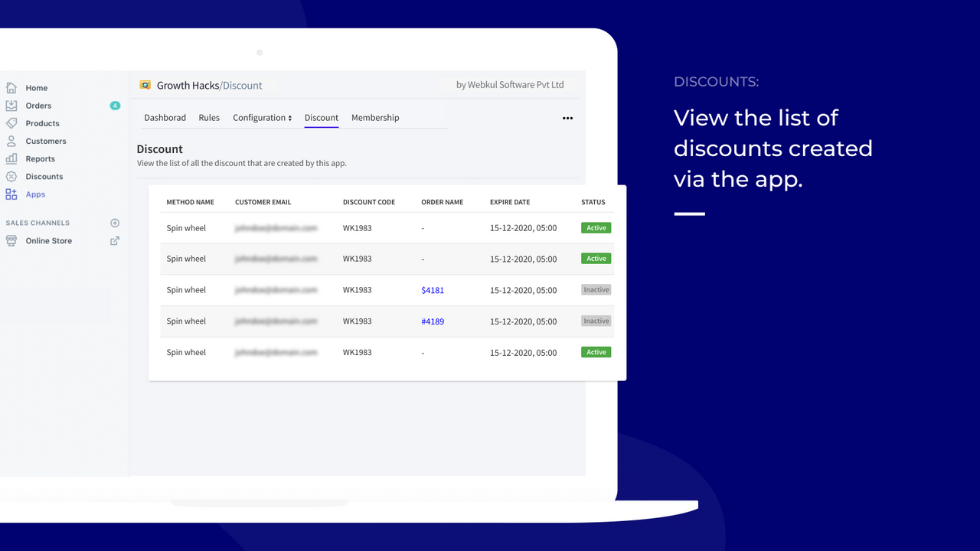Click the Expire Date column header

pyautogui.click(x=510, y=202)
